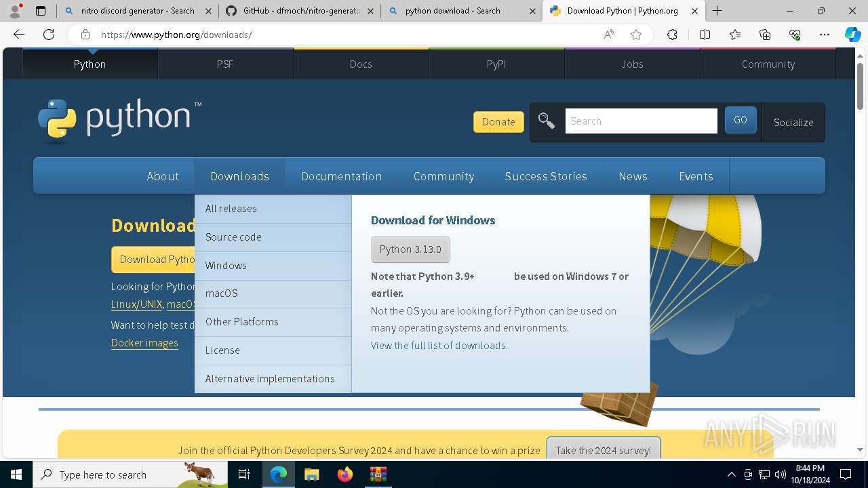868x488 pixels.
Task: Choose Windows in Downloads dropdown
Action: [273, 266]
